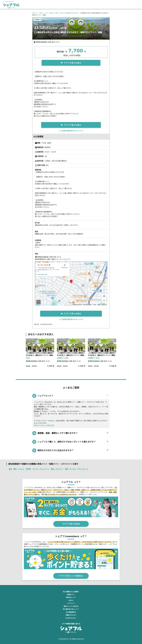Open View larger map link
The height and width of the screenshot is (644, 142).
coord(42,274)
